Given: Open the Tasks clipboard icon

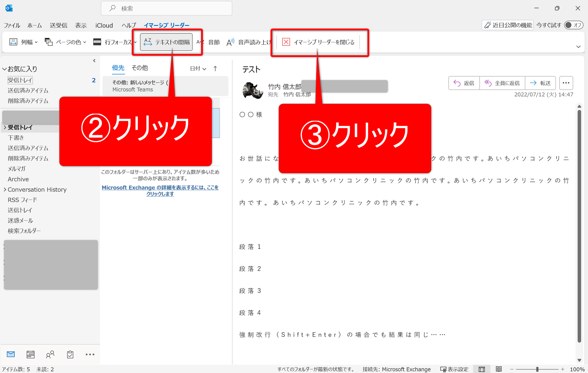Looking at the screenshot, I should (70, 355).
